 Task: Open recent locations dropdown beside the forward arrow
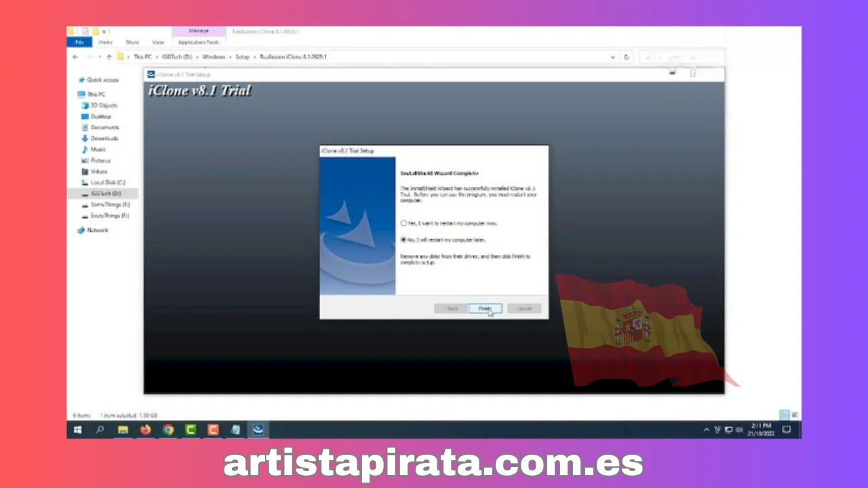[100, 57]
